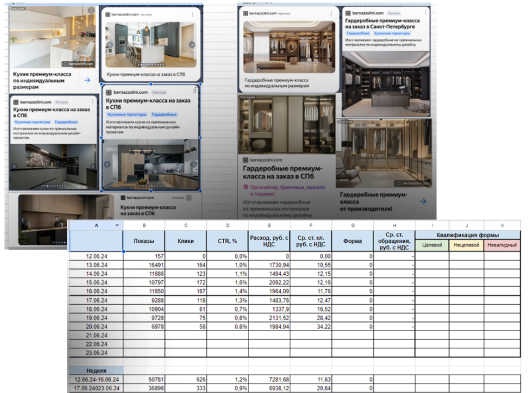This screenshot has width=528, height=393.
Task: Click Гардеробные tag in Saint Petersburg wardrobe ad
Action: point(358,33)
